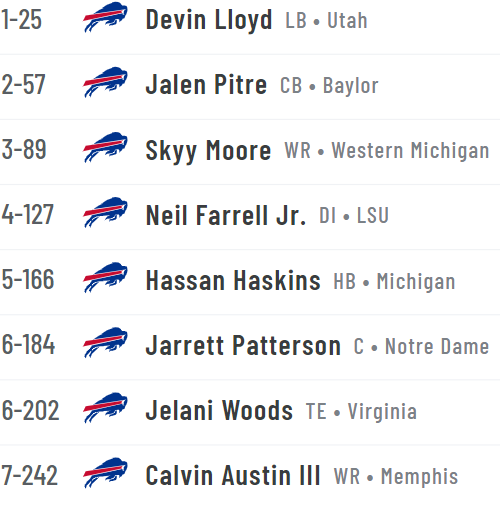Click Bills logo beside Neil Farrell Jr.
This screenshot has height=506, width=500.
(105, 212)
